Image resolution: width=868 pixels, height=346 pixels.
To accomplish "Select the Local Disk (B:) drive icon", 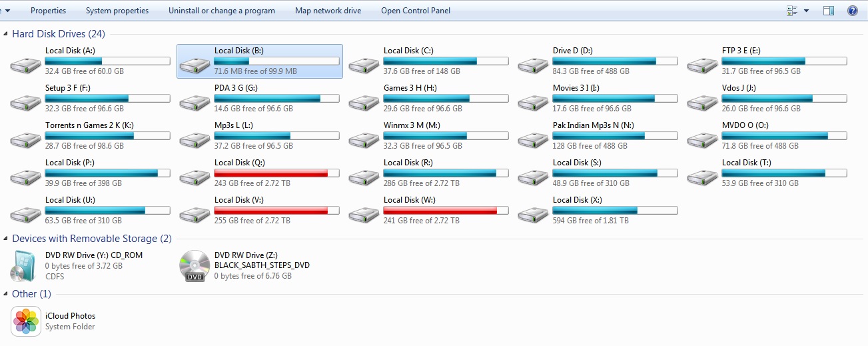I will pyautogui.click(x=195, y=65).
